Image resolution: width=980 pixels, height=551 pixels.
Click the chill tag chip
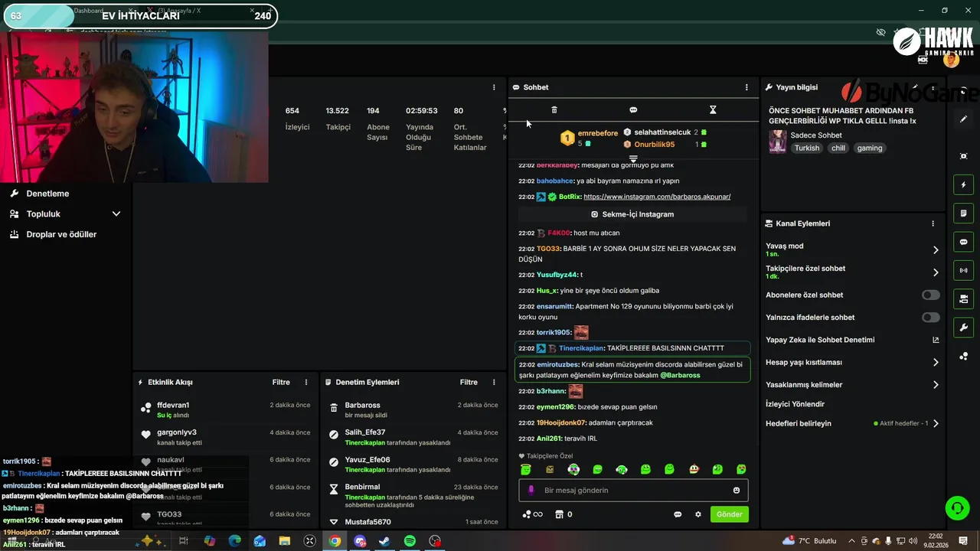tap(838, 148)
